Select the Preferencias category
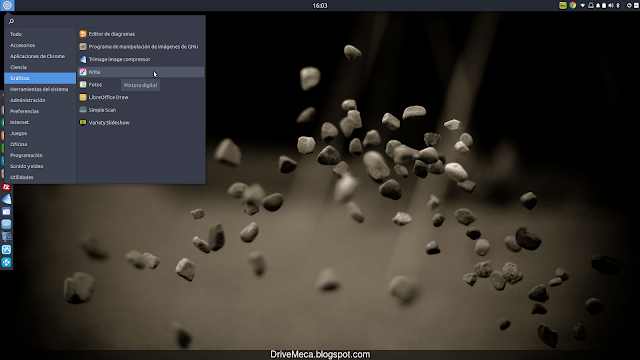 click(40, 111)
